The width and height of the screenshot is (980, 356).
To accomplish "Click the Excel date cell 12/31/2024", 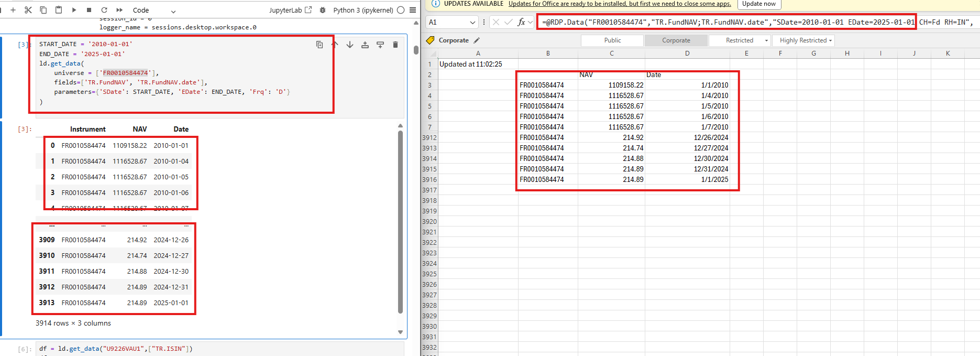I will point(687,169).
